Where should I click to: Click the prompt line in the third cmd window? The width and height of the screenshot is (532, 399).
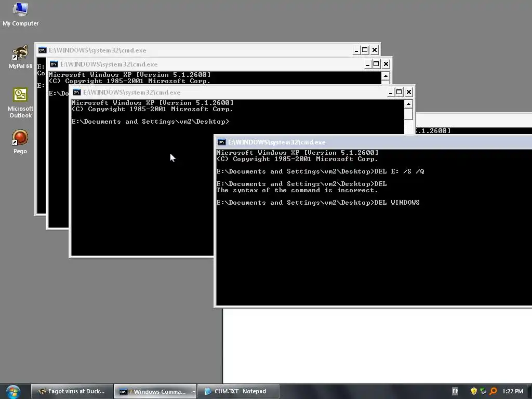click(150, 122)
